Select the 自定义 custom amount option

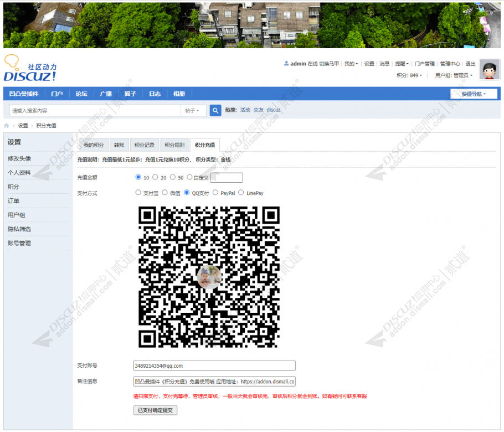pyautogui.click(x=189, y=177)
